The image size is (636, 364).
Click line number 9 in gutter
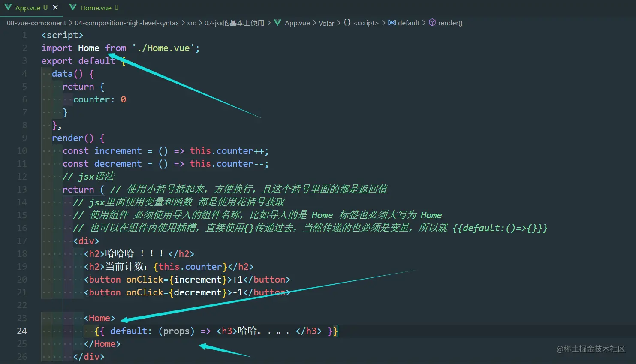(x=24, y=138)
